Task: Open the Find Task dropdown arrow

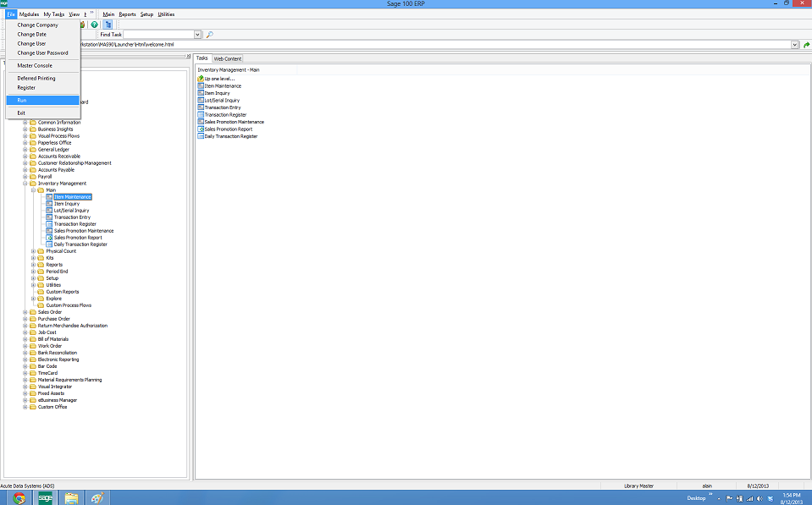Action: coord(198,35)
